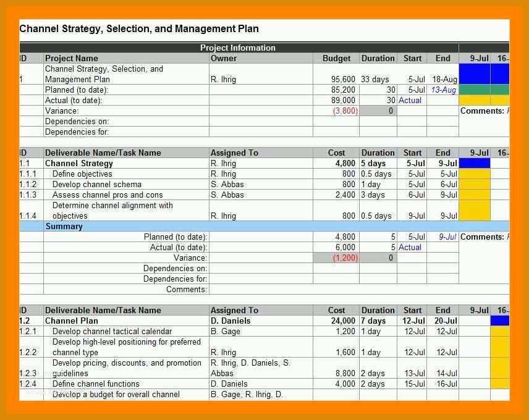
Task: Click the Channel Plan deliverable row
Action: pyautogui.click(x=239, y=321)
